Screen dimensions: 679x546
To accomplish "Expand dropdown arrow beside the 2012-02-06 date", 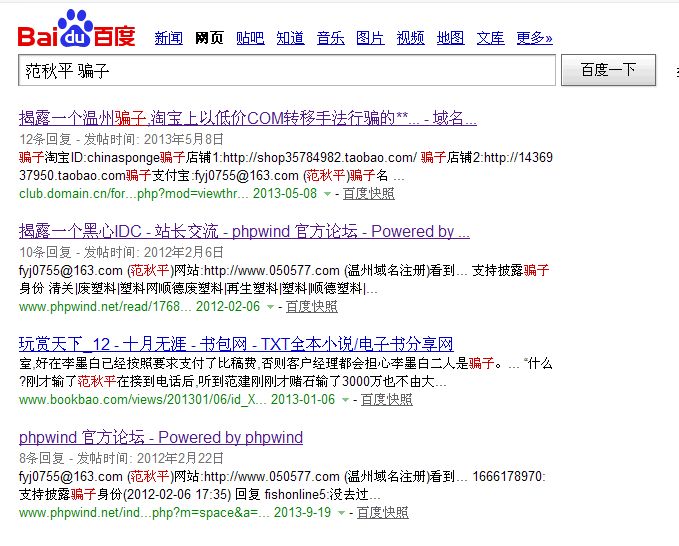I will pos(270,307).
